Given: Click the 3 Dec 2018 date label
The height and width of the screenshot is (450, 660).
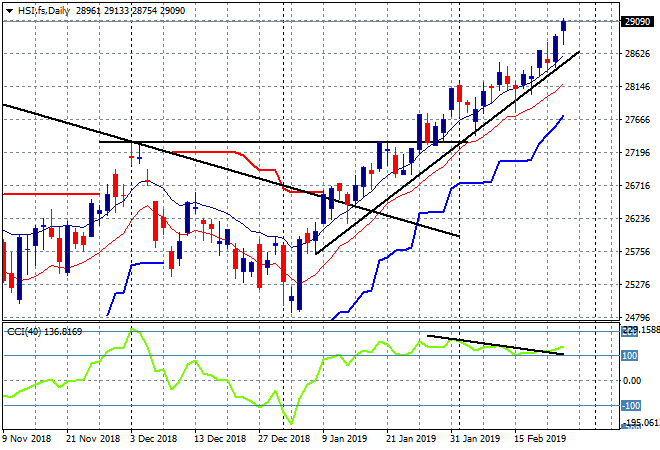Looking at the screenshot, I should [x=155, y=439].
